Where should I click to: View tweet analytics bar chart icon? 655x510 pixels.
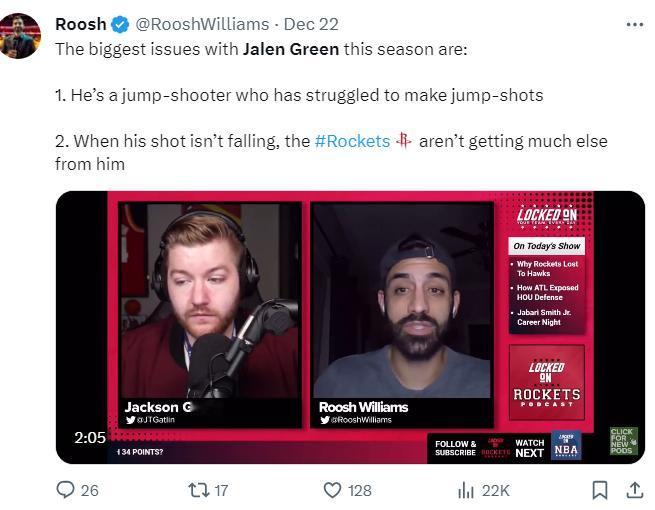point(465,490)
